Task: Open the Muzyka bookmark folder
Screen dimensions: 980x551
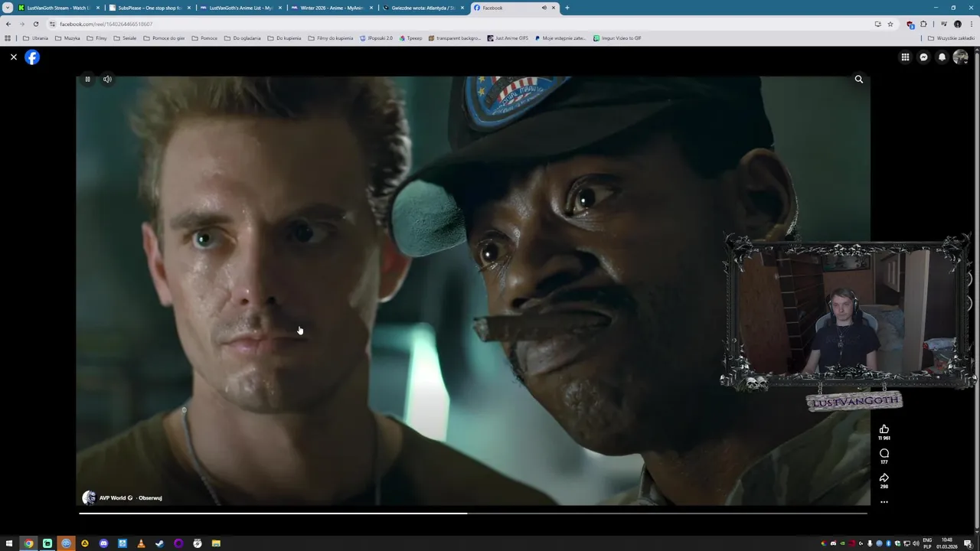Action: pyautogui.click(x=67, y=38)
